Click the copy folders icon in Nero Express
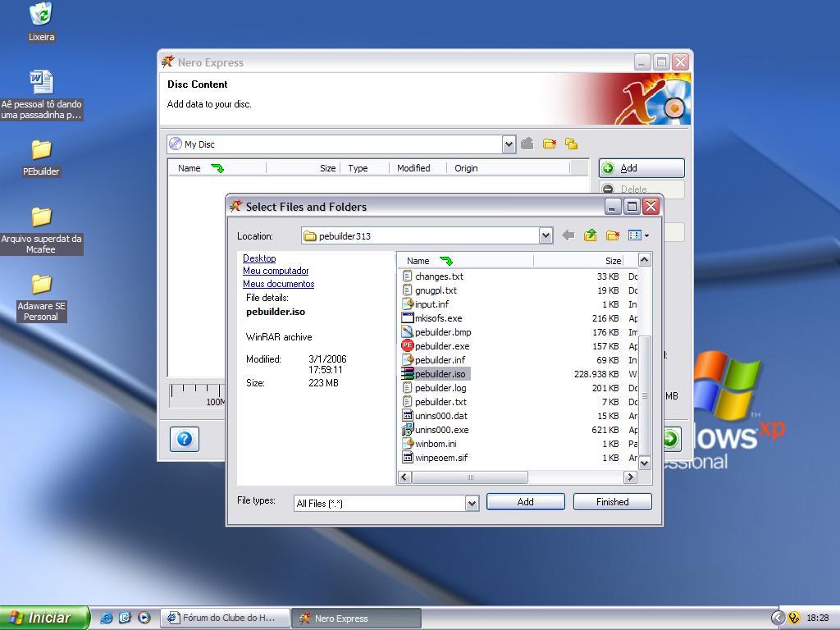This screenshot has height=630, width=840. click(571, 144)
